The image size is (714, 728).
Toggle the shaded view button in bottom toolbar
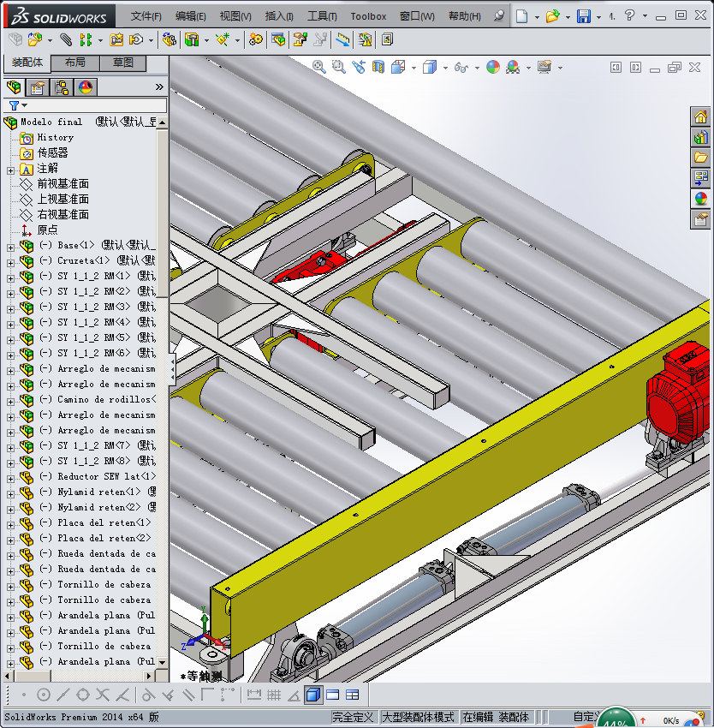pyautogui.click(x=312, y=695)
